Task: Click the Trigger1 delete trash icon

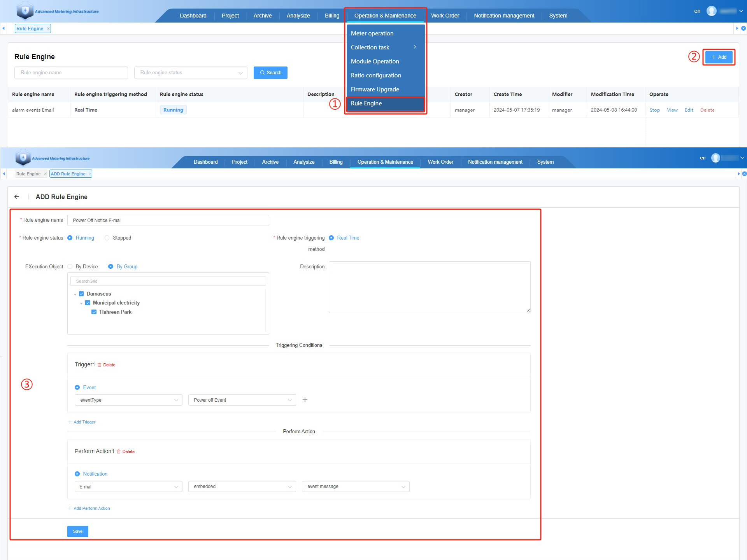Action: click(100, 365)
